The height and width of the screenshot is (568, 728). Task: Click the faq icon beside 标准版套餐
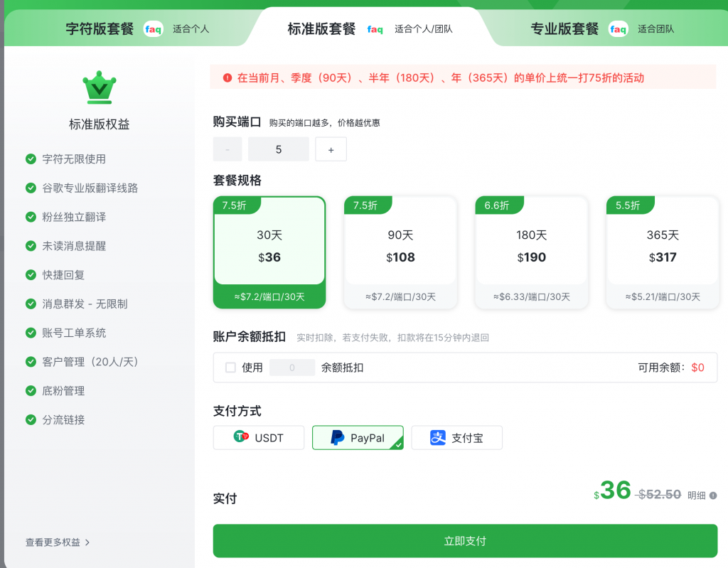(375, 29)
